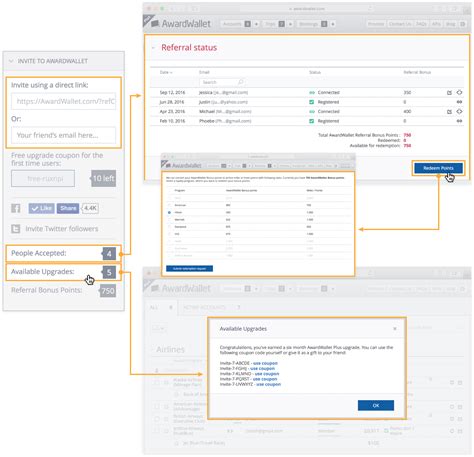This screenshot has height=457, width=474.
Task: Open Blog in Referral window header
Action: point(450,24)
